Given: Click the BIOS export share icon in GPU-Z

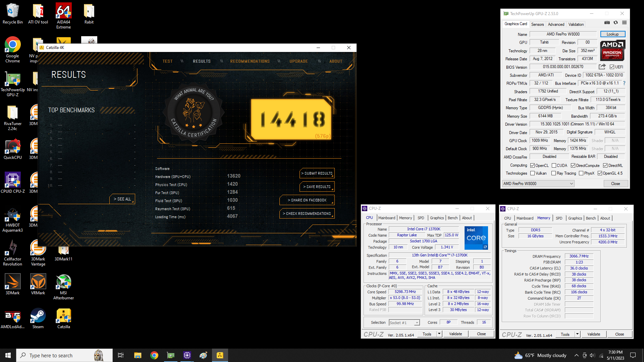Looking at the screenshot, I should click(x=602, y=67).
